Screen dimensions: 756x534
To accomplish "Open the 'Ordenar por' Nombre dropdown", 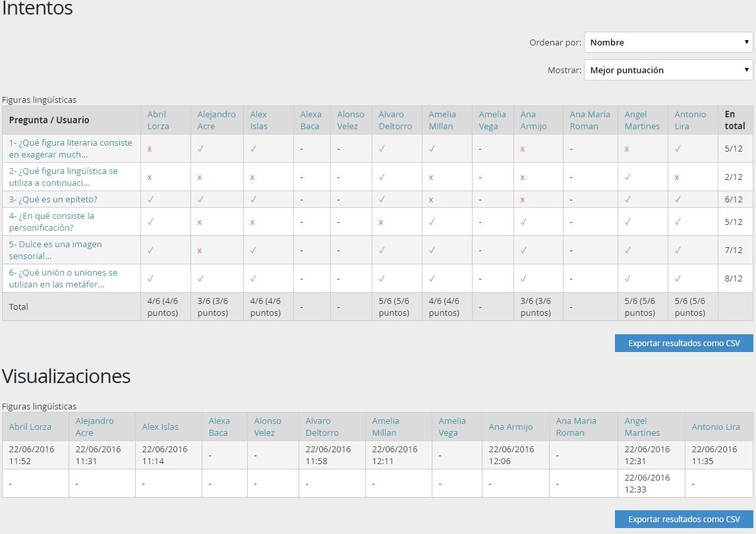I will coord(668,42).
